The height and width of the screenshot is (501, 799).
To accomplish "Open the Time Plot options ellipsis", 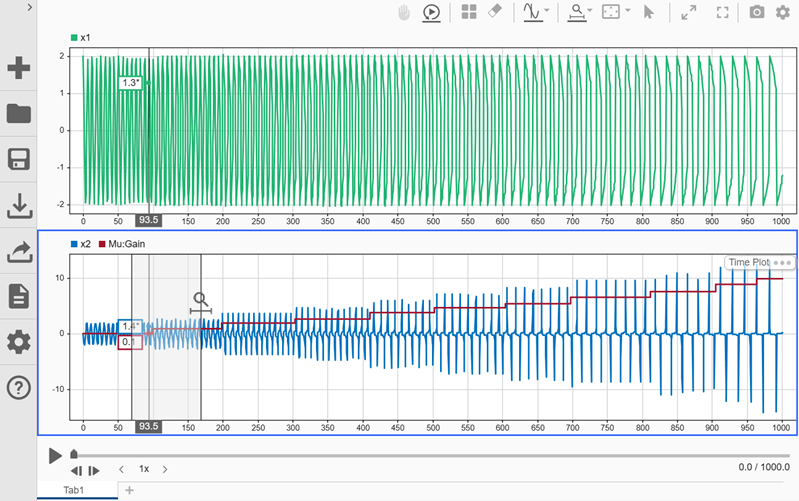I will tap(783, 262).
